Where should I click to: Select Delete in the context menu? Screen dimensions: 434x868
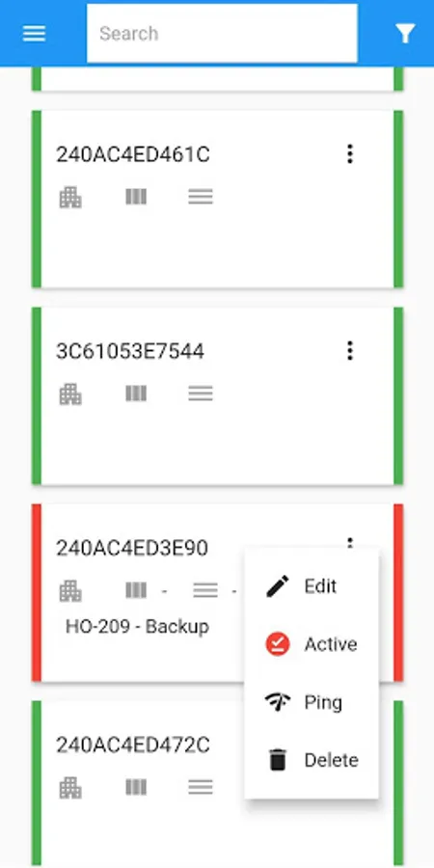coord(312,760)
